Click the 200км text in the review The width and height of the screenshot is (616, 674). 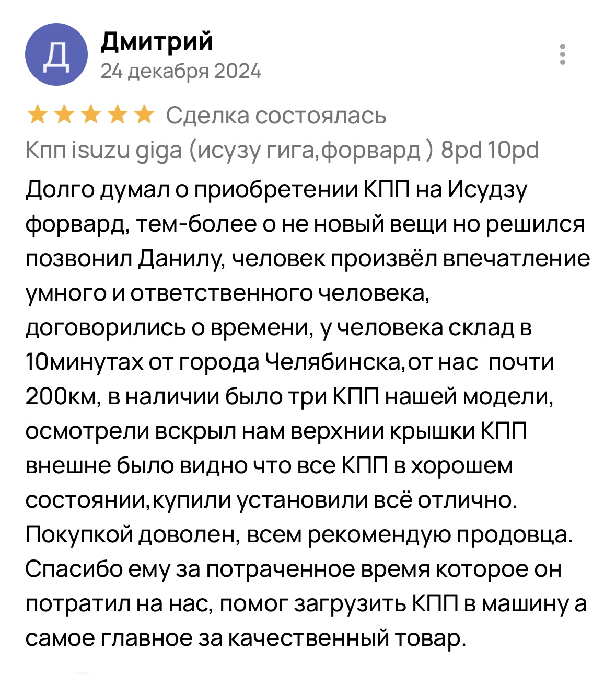tap(59, 397)
